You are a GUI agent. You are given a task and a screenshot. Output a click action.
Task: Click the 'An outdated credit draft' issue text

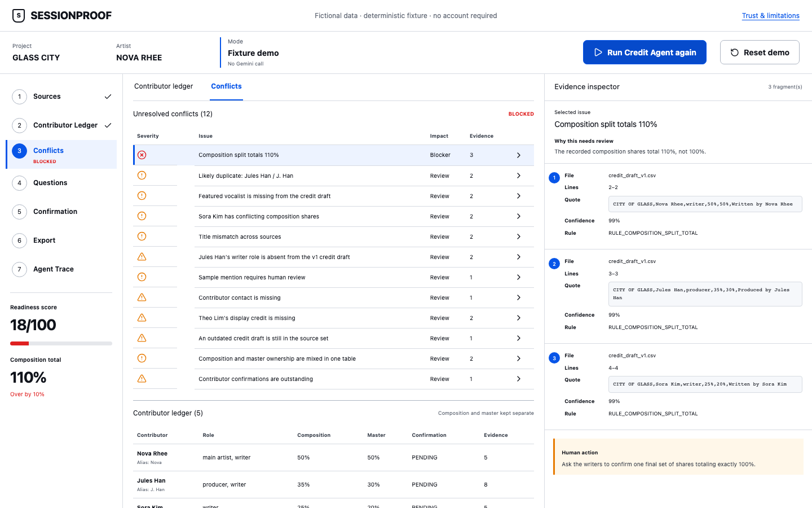263,339
